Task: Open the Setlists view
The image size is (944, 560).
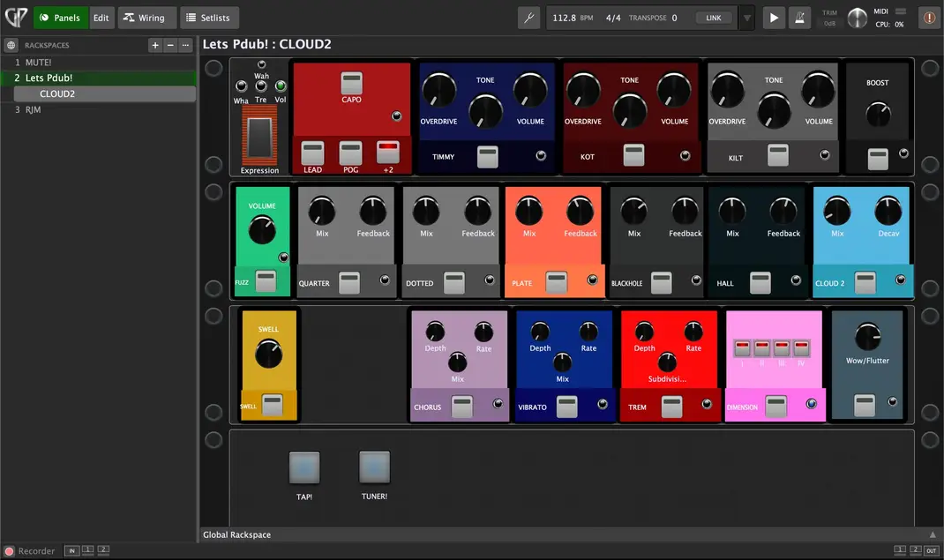Action: click(209, 18)
